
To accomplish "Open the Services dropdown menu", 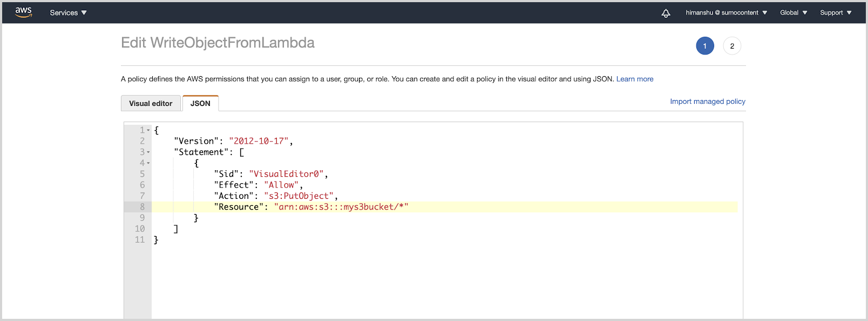I will (68, 12).
